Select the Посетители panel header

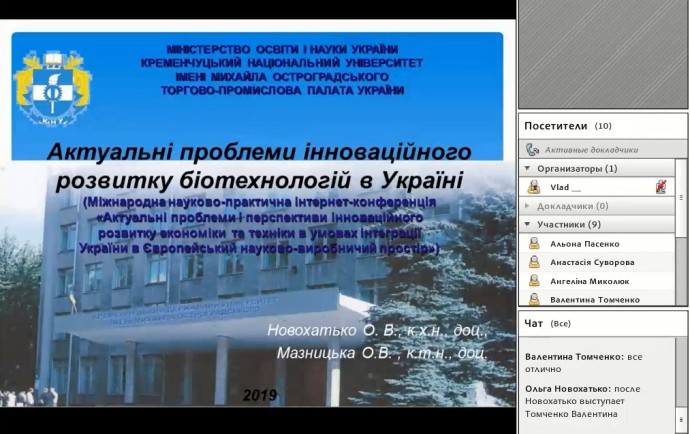tap(555, 126)
